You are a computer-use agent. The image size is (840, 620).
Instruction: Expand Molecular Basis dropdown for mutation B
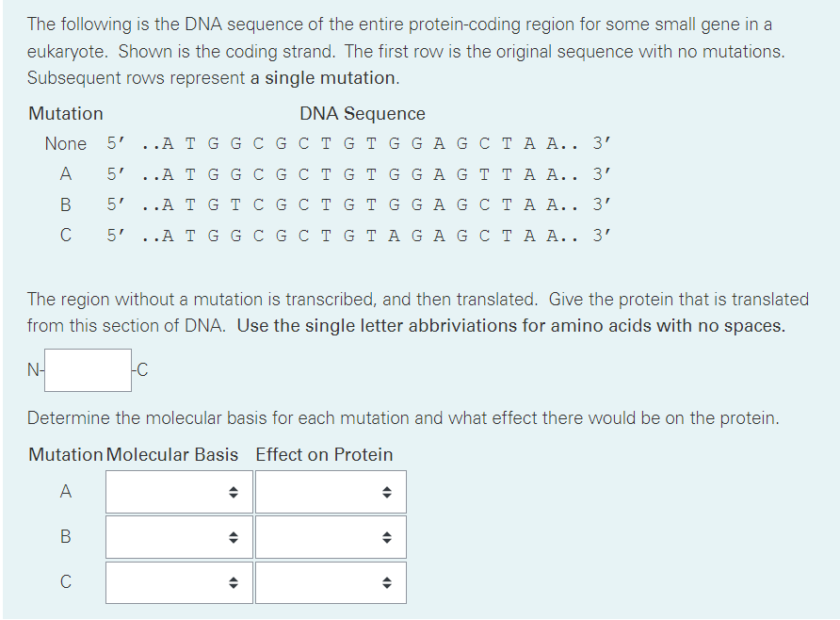[x=179, y=537]
